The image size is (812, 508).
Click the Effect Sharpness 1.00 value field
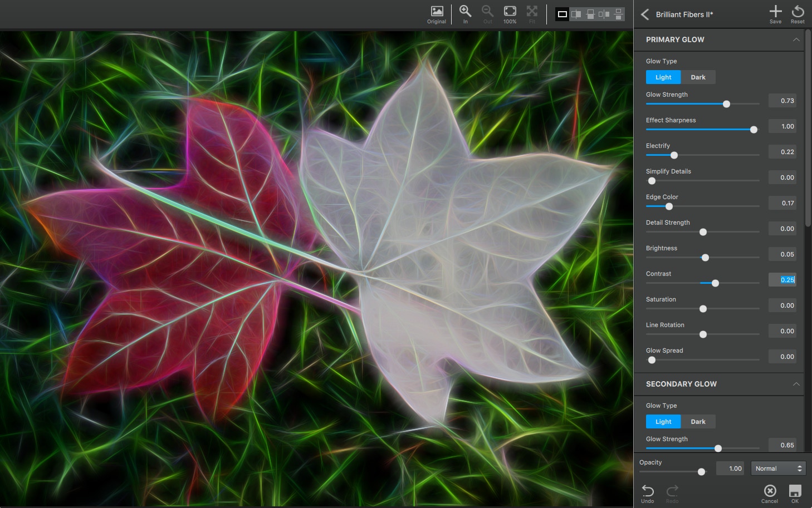click(x=782, y=126)
